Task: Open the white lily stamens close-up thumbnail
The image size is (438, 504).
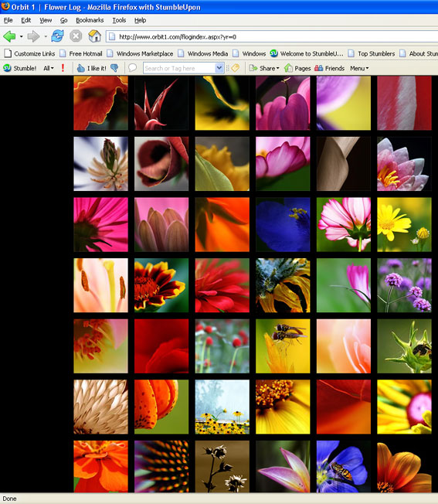Action: click(100, 285)
